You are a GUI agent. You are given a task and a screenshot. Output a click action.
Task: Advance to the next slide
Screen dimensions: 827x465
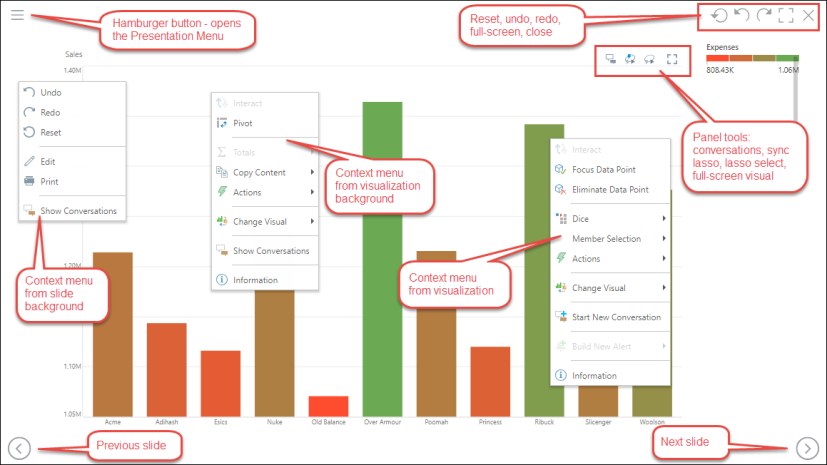[807, 447]
